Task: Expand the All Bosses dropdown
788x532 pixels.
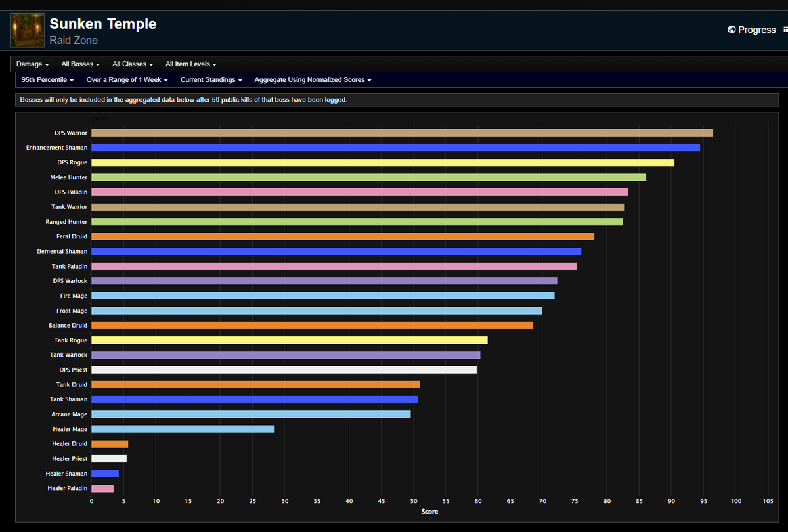Action: pyautogui.click(x=80, y=64)
